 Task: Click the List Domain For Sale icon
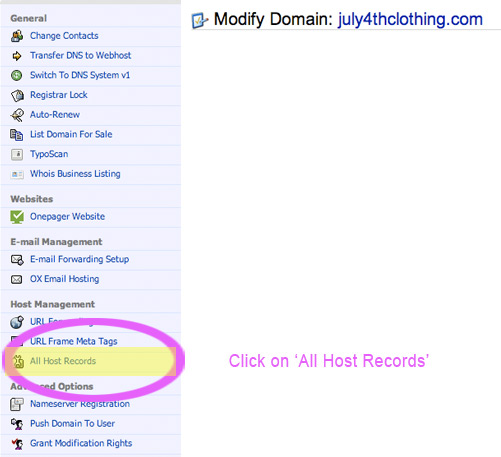tap(17, 135)
